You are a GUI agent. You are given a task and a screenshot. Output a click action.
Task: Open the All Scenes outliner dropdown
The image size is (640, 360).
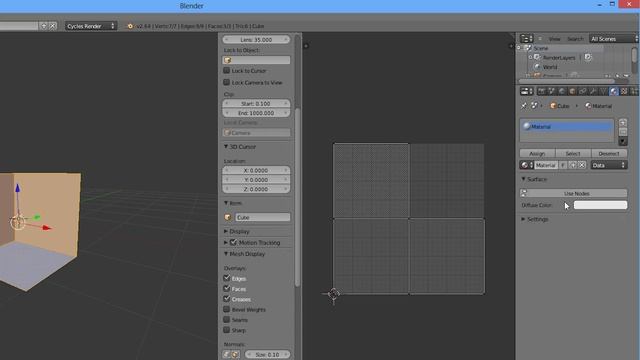[613, 39]
